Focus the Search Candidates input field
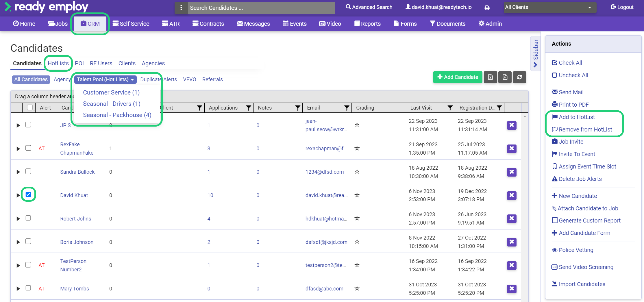644x302 pixels. click(x=261, y=8)
